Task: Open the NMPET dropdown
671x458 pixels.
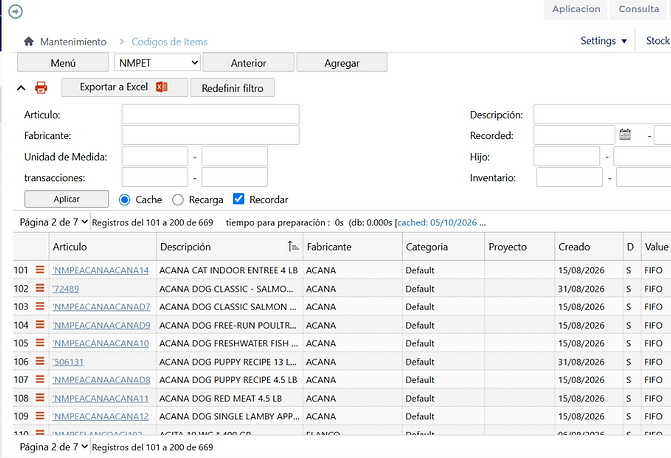Action: [x=157, y=63]
